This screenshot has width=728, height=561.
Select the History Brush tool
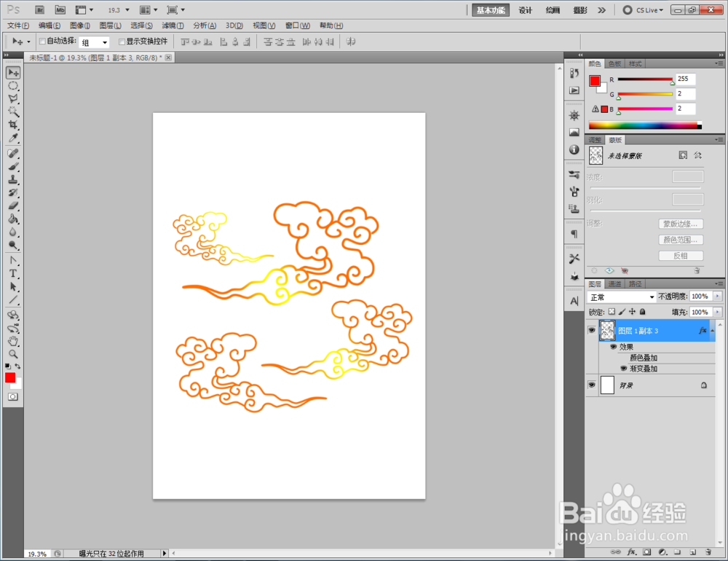pyautogui.click(x=13, y=192)
